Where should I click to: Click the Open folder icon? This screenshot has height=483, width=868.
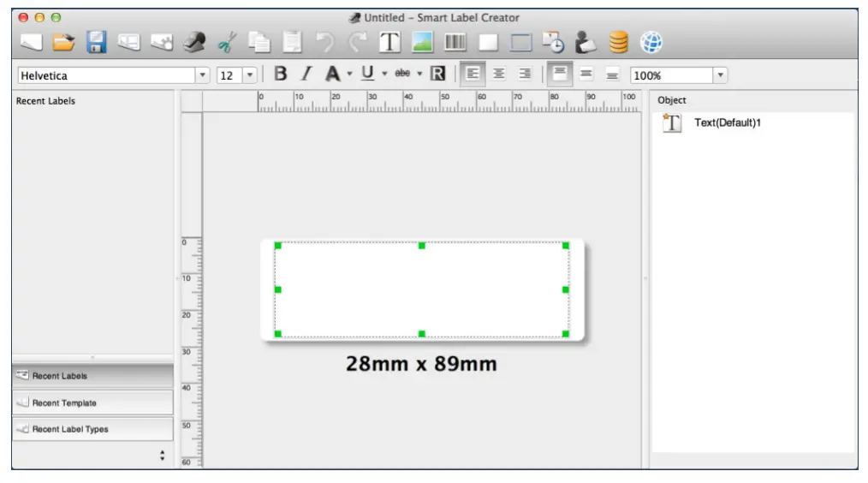63,42
